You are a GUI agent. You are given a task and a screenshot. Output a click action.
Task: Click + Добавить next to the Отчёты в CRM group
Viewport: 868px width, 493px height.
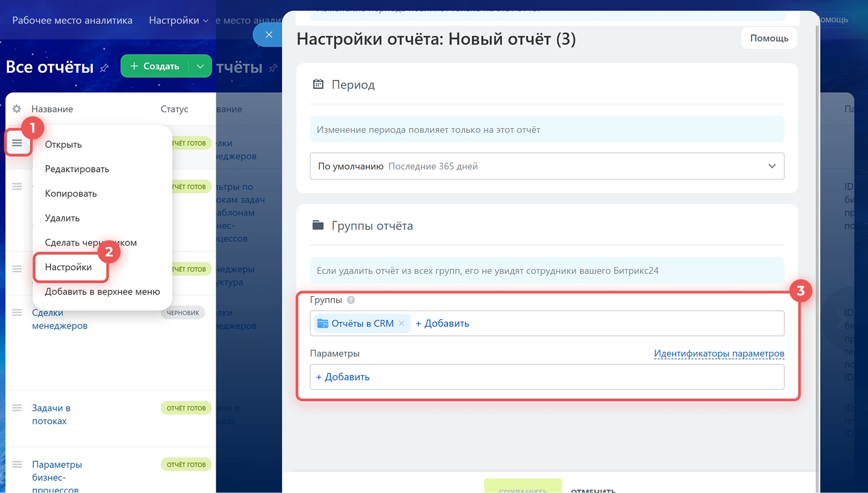pyautogui.click(x=442, y=324)
